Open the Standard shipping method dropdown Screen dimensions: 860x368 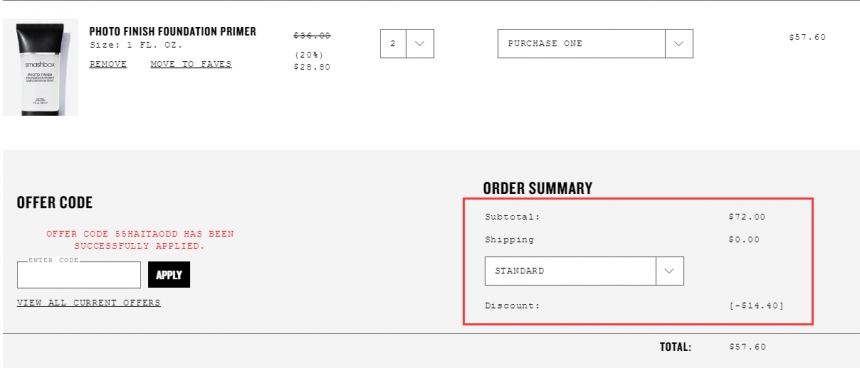[x=584, y=271]
